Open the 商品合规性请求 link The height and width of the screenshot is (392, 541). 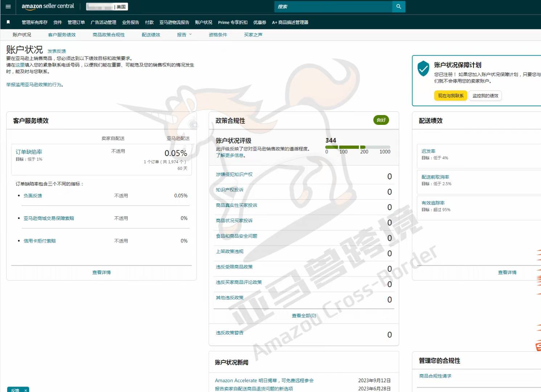[x=435, y=376]
